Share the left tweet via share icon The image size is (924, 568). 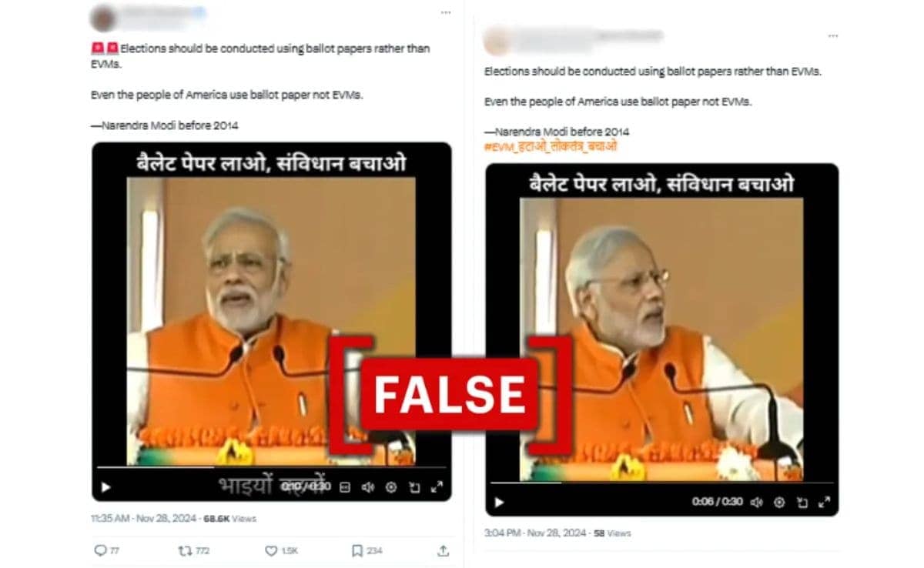tap(443, 550)
